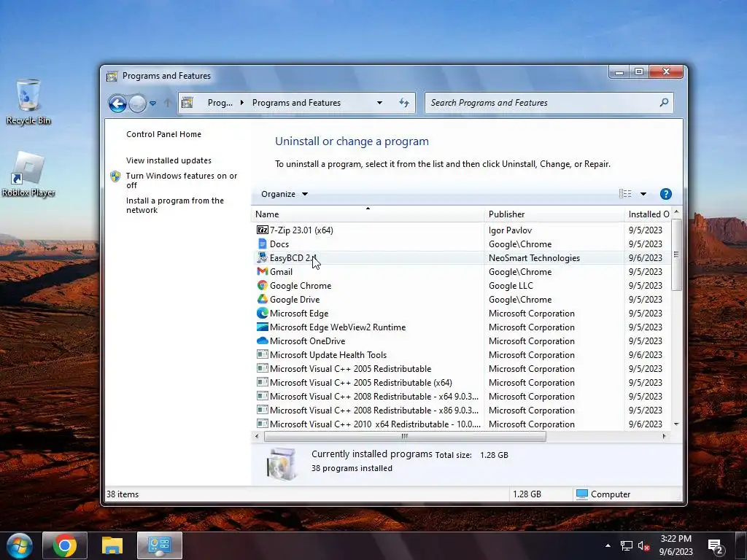Open the recent pages dropdown arrow
This screenshot has width=747, height=560.
[153, 103]
